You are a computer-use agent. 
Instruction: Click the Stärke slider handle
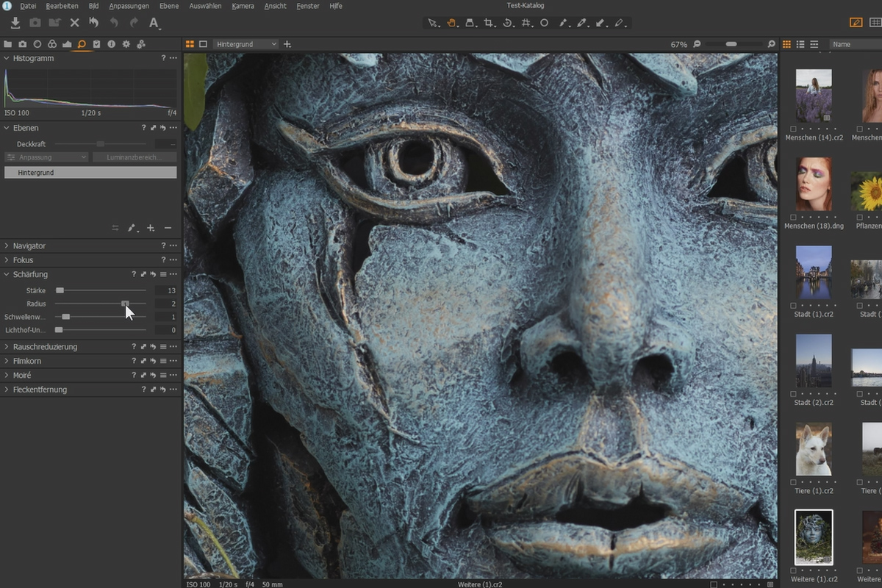tap(60, 290)
